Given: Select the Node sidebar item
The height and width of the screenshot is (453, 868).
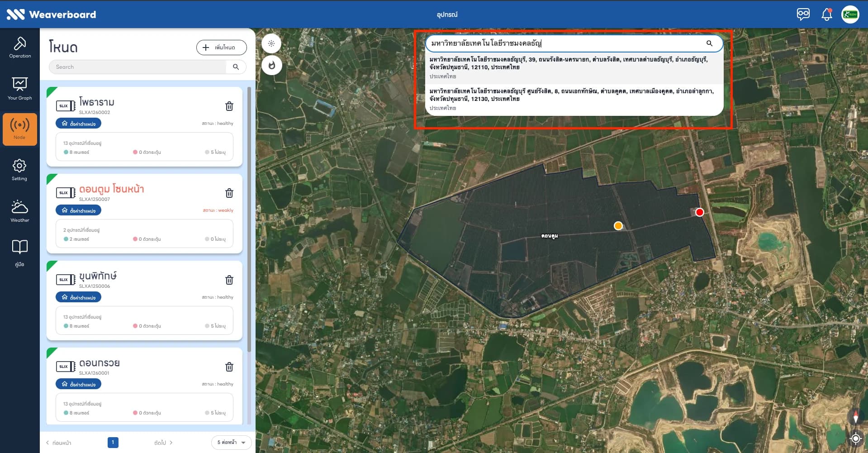Looking at the screenshot, I should 20,129.
